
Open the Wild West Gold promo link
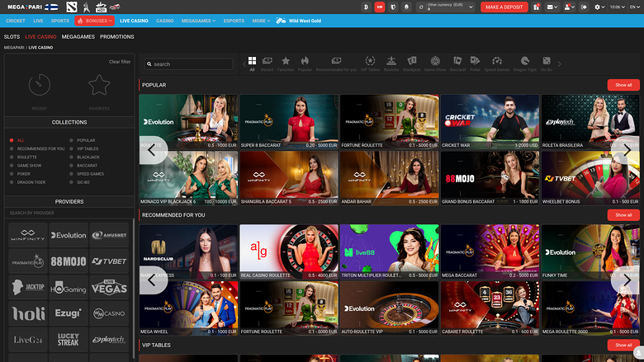click(299, 21)
